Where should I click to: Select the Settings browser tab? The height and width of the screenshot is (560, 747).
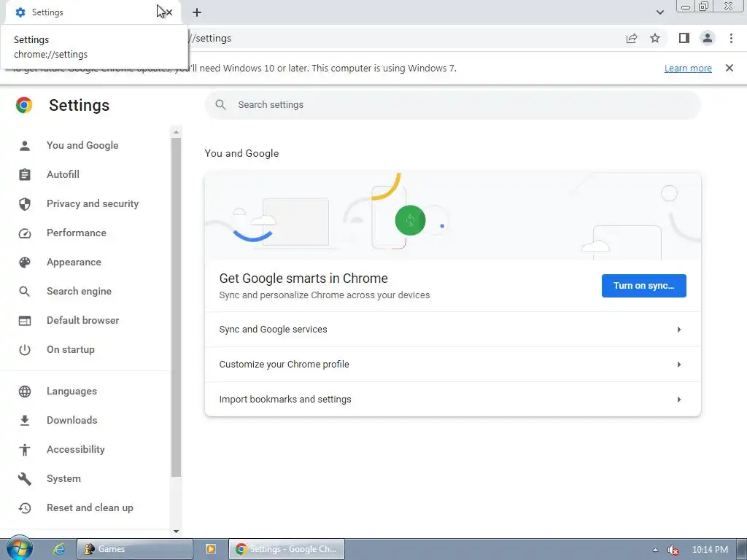[x=93, y=12]
